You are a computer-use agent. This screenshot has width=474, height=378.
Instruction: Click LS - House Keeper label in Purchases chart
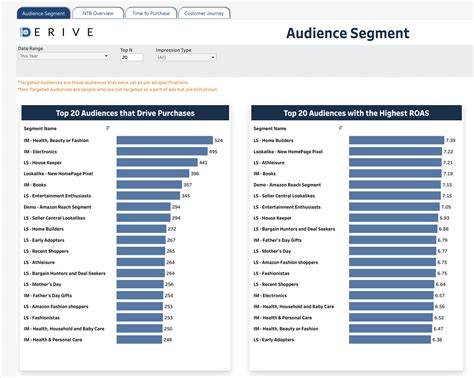43,163
